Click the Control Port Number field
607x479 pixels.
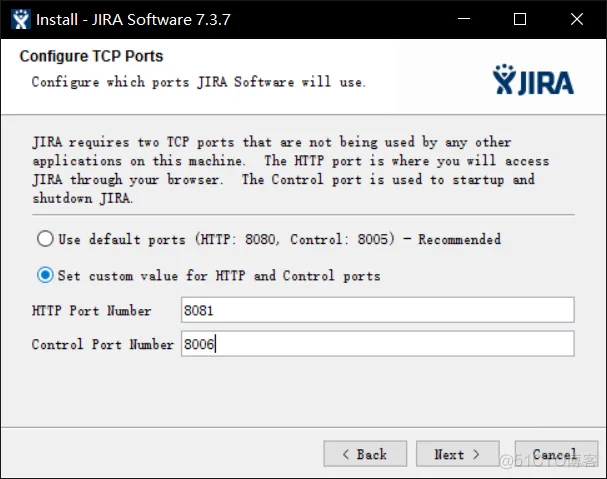click(x=377, y=343)
